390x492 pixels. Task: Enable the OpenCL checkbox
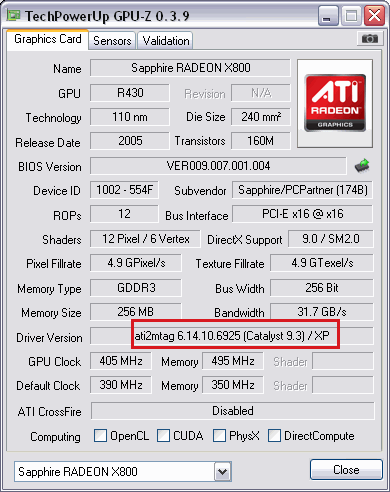(x=100, y=436)
